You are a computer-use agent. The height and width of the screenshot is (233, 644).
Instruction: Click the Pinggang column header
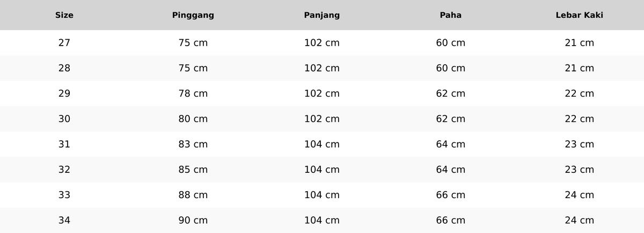tap(193, 15)
